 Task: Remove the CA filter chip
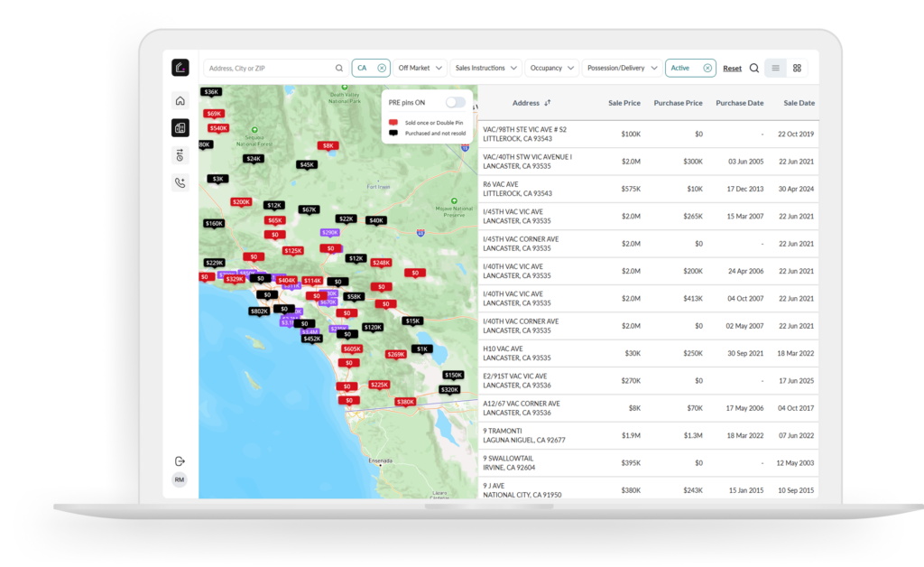tap(382, 69)
